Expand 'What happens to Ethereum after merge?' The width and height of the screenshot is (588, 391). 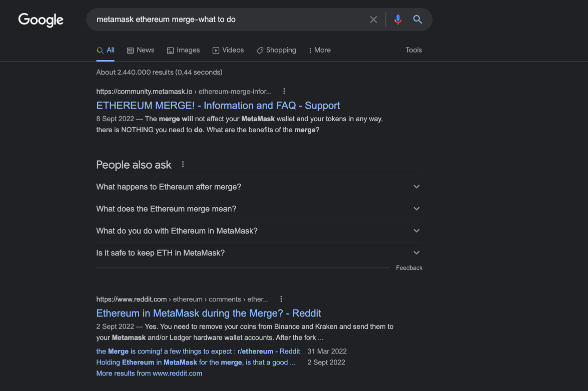[259, 187]
